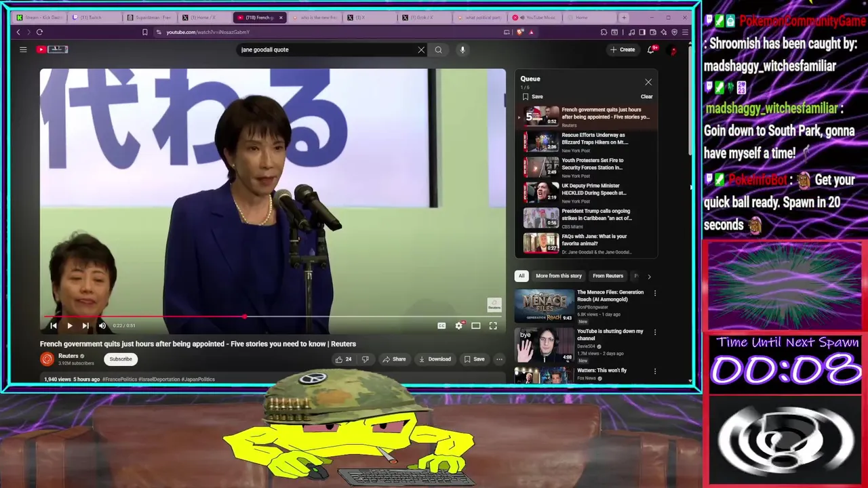This screenshot has height=488, width=868.
Task: Switch to the YouTube Music browser tab
Action: point(534,18)
